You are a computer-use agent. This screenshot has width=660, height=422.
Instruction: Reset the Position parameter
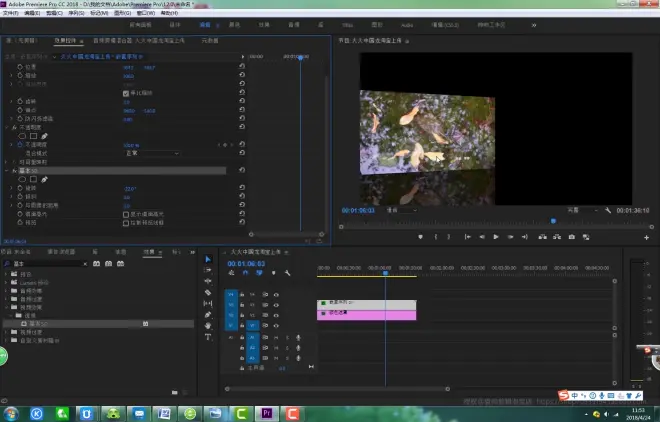[242, 66]
